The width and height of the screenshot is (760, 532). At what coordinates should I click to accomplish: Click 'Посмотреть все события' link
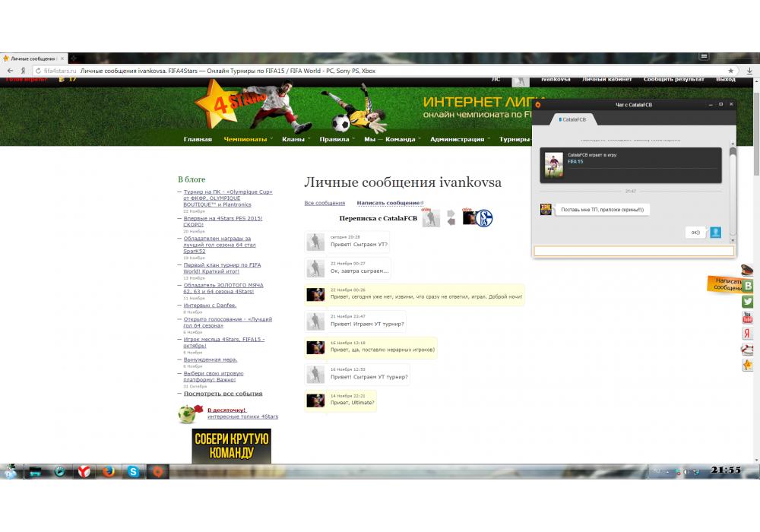[223, 394]
